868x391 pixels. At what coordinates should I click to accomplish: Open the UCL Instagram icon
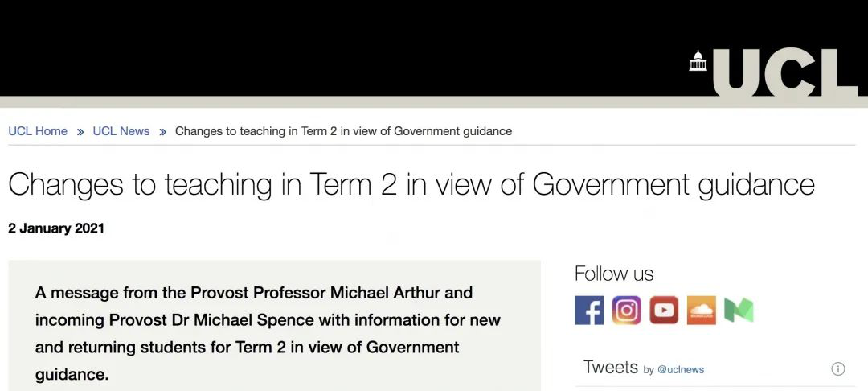[627, 310]
